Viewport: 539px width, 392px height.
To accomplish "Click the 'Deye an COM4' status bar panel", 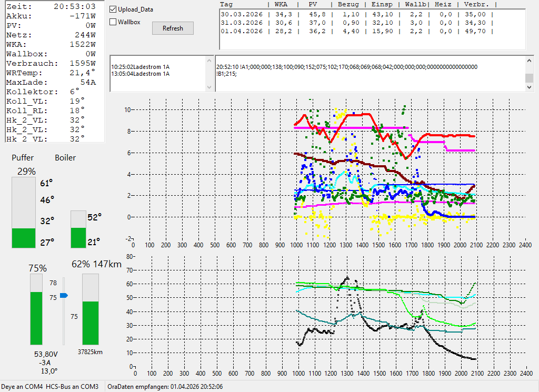I will pyautogui.click(x=22, y=387).
